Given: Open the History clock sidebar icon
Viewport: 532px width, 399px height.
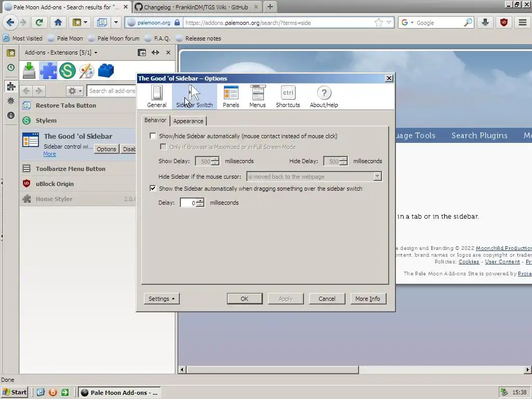Looking at the screenshot, I should (11, 68).
